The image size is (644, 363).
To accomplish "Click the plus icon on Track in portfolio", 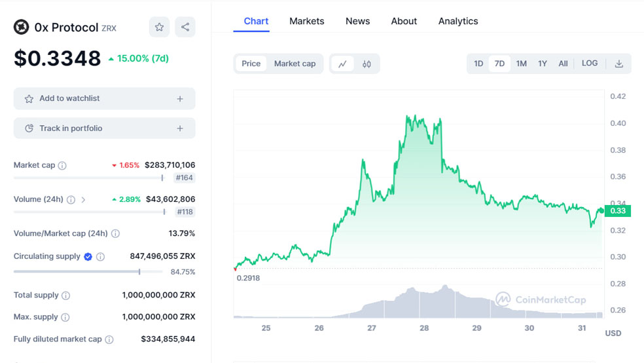I will click(x=180, y=128).
